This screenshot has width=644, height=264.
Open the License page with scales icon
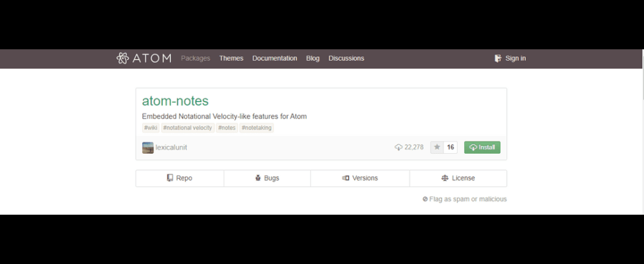tap(458, 178)
